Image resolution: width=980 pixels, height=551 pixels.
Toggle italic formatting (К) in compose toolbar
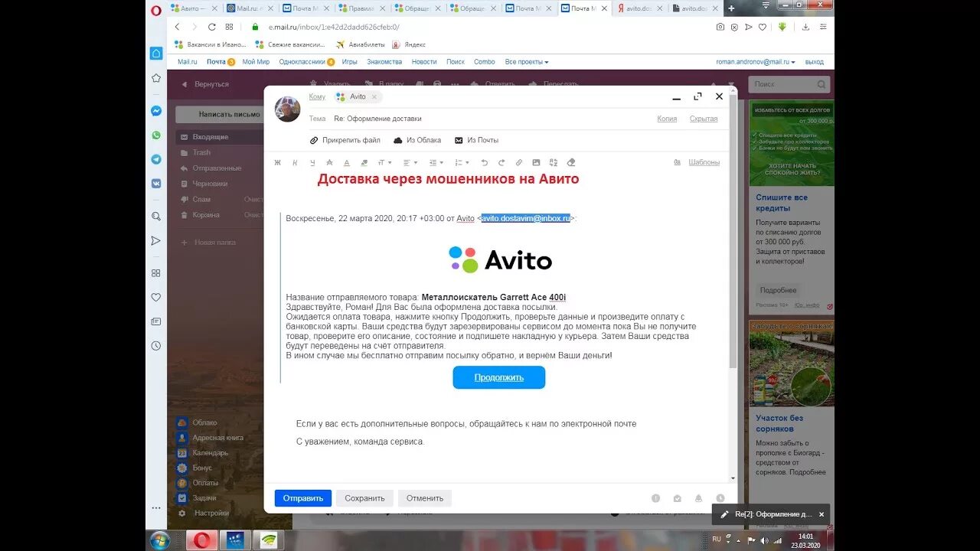pyautogui.click(x=295, y=162)
